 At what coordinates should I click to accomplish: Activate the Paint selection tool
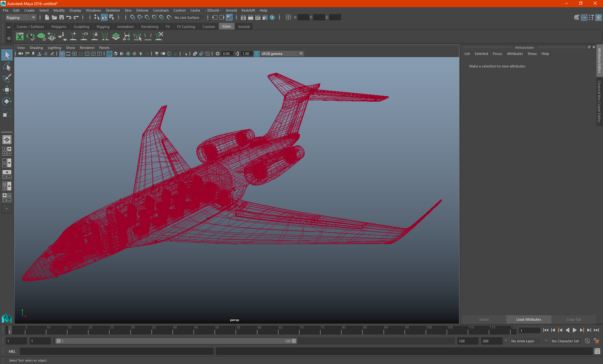point(7,78)
